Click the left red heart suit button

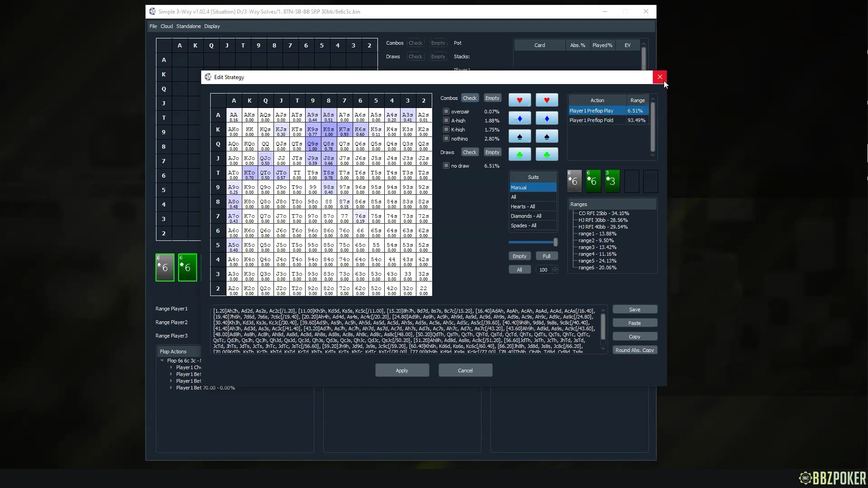click(x=519, y=100)
